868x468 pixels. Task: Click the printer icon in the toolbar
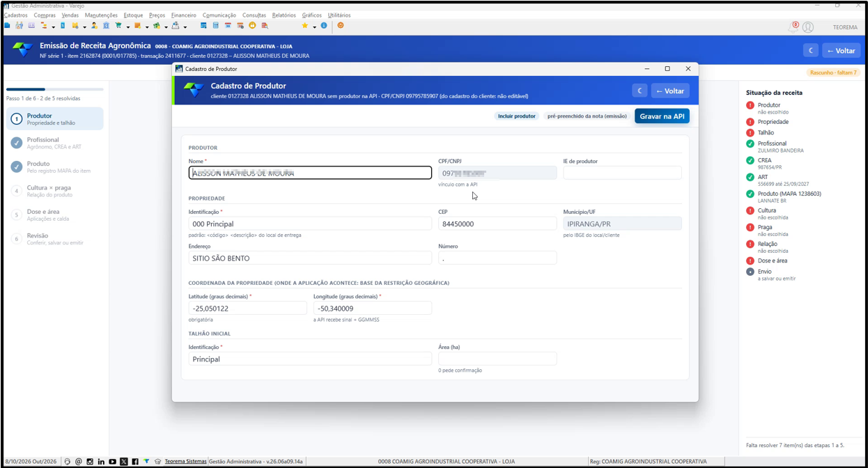(x=176, y=26)
